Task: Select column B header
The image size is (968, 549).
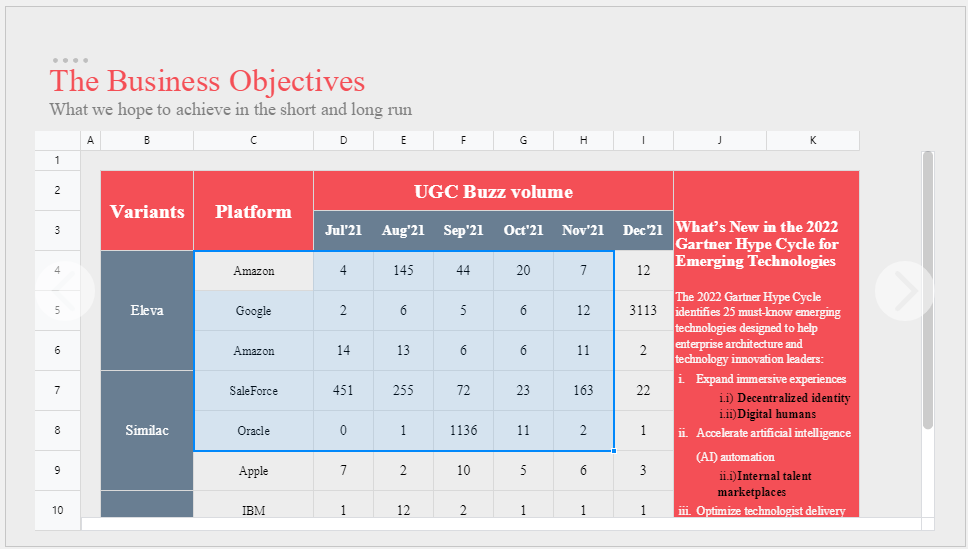Action: (x=147, y=140)
